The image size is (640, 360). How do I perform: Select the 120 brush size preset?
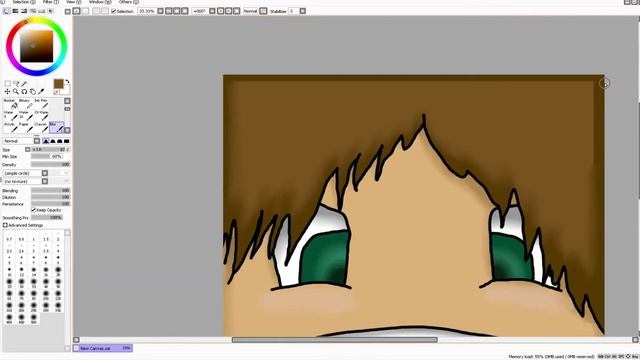click(58, 296)
